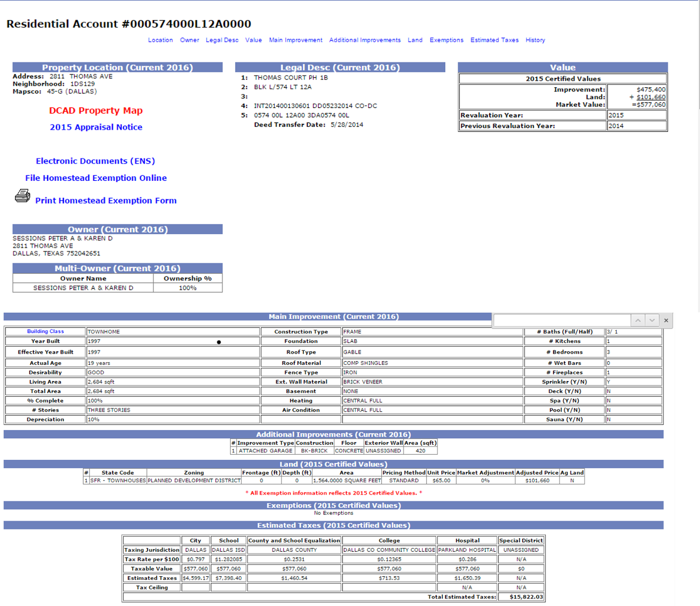This screenshot has width=700, height=606.
Task: Select the market value =$577,060
Action: pos(648,105)
